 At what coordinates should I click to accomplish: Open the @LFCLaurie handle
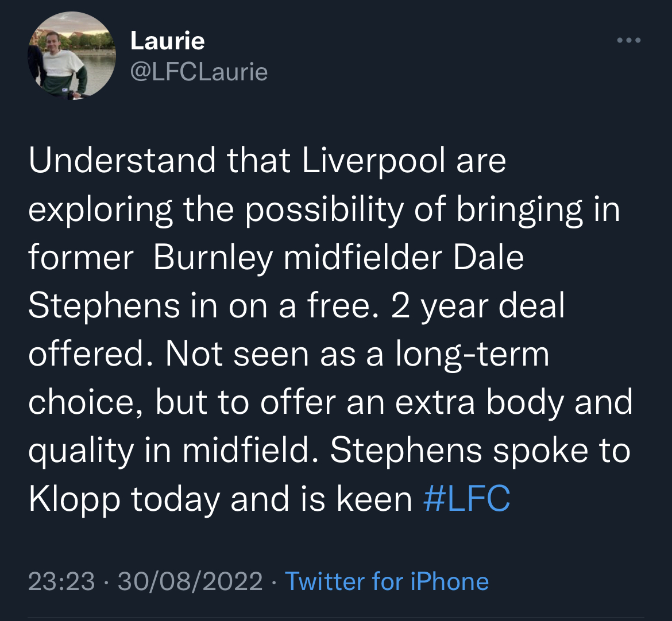click(x=199, y=72)
